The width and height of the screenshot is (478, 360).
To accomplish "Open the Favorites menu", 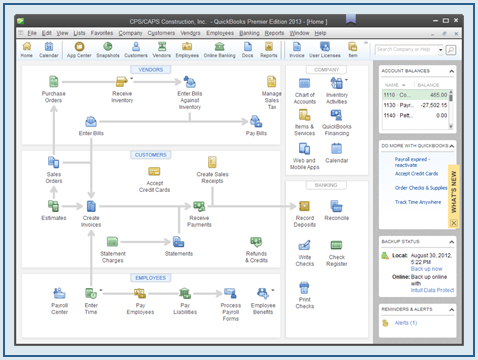I will pyautogui.click(x=102, y=33).
